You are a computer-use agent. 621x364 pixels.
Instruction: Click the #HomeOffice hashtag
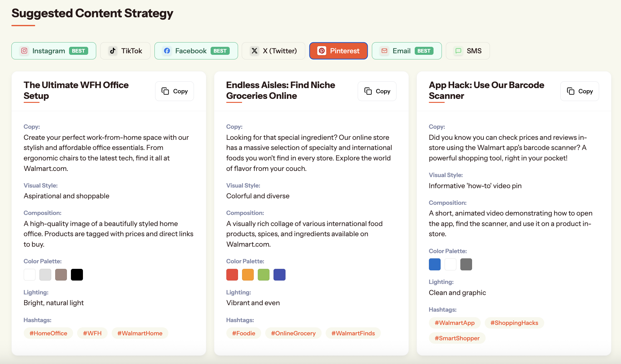point(48,333)
